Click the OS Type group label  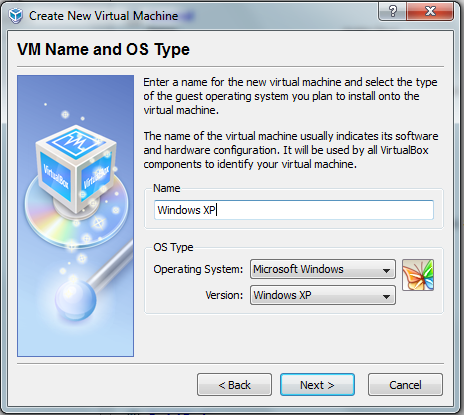pyautogui.click(x=173, y=247)
